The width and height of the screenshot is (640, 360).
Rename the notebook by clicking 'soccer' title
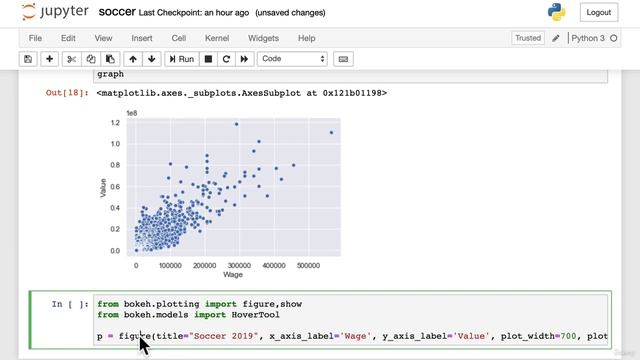117,12
